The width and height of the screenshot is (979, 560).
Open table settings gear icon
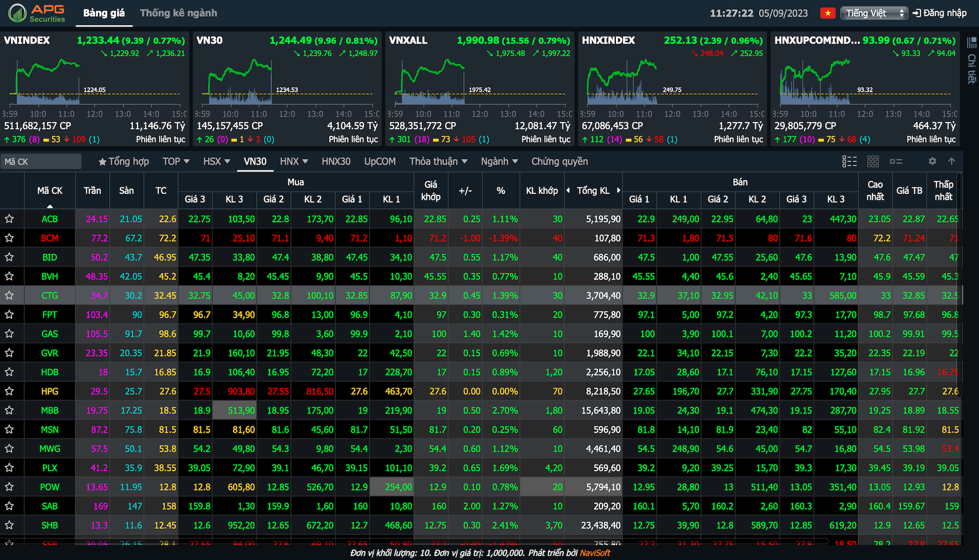[x=932, y=161]
